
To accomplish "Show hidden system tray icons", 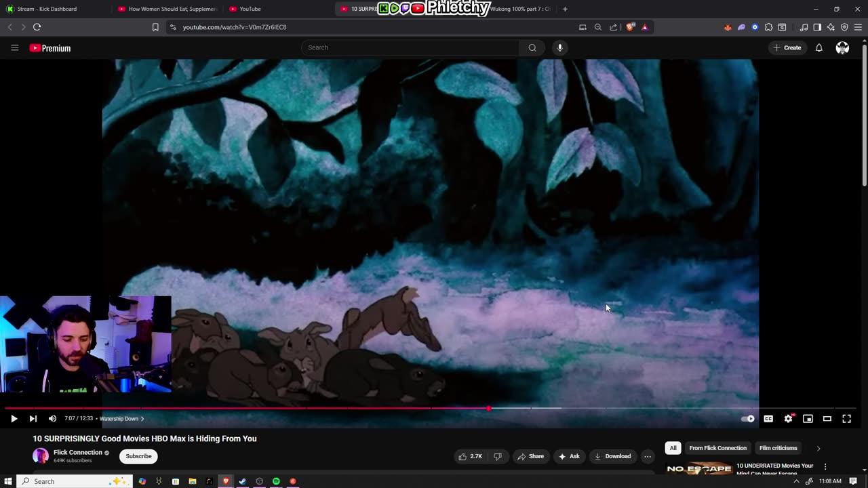I will click(796, 481).
